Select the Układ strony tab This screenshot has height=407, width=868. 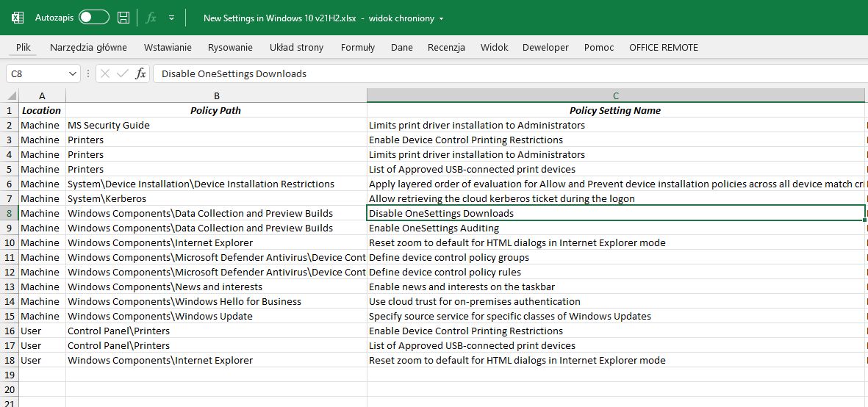tap(297, 48)
